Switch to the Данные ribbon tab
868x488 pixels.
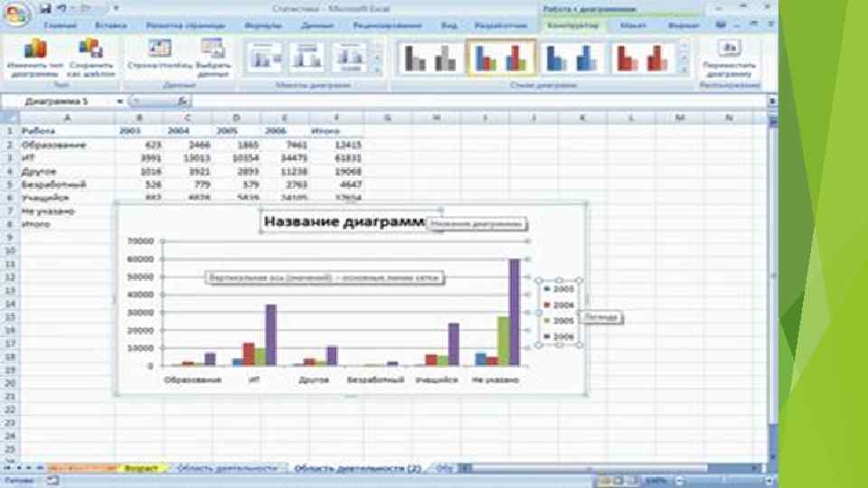pyautogui.click(x=317, y=25)
